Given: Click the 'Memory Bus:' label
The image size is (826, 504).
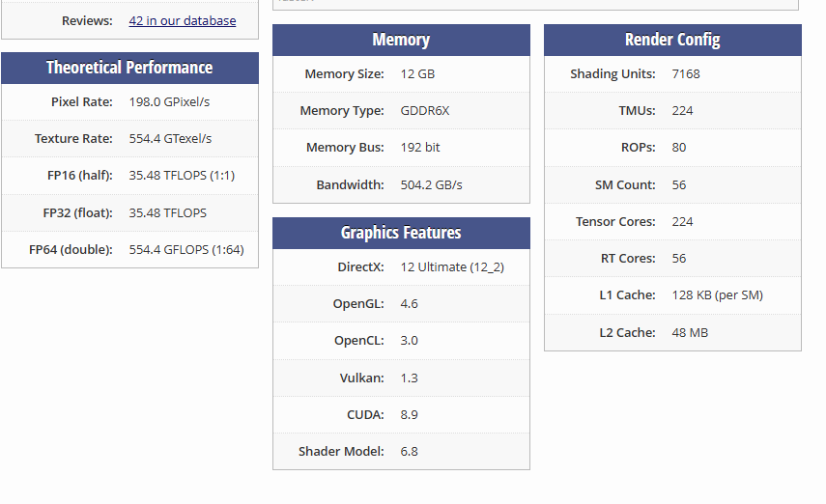Looking at the screenshot, I should tap(345, 148).
